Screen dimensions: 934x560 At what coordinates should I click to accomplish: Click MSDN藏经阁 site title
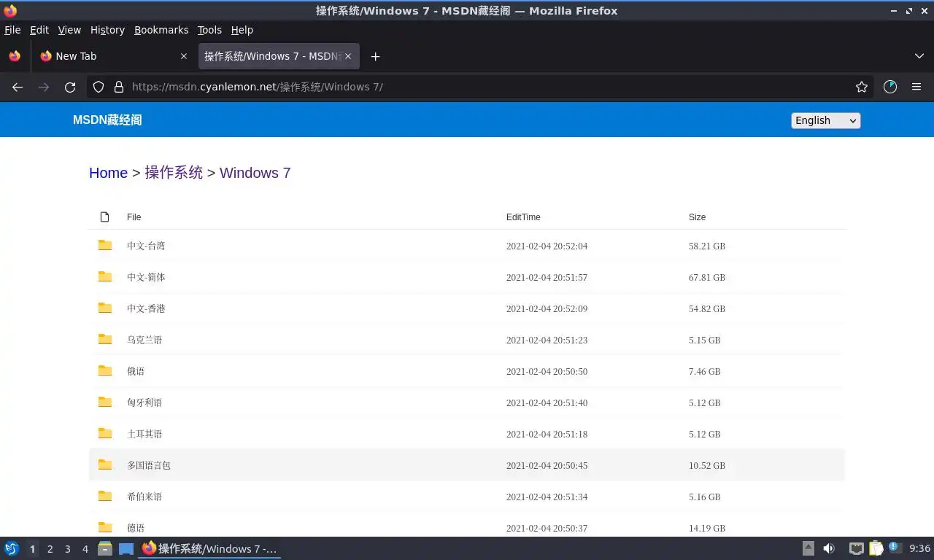[x=107, y=120]
